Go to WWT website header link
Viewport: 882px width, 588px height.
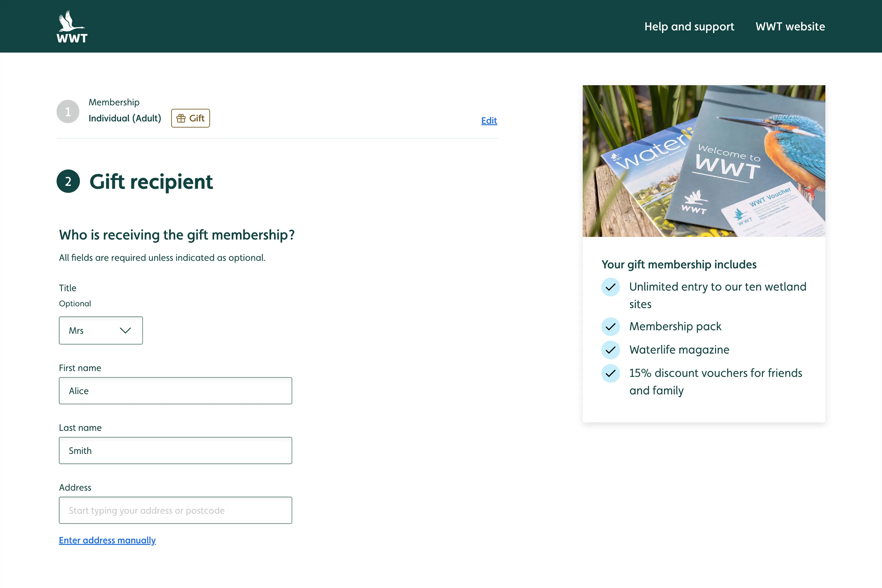coord(790,27)
